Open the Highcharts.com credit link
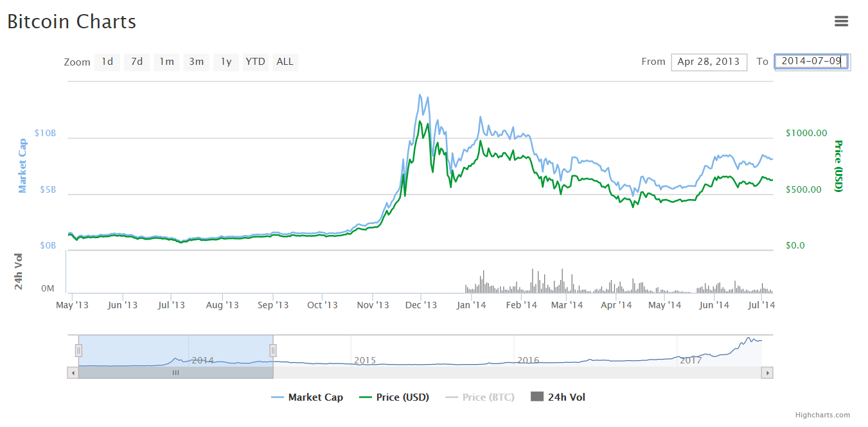The width and height of the screenshot is (868, 427). 822,415
